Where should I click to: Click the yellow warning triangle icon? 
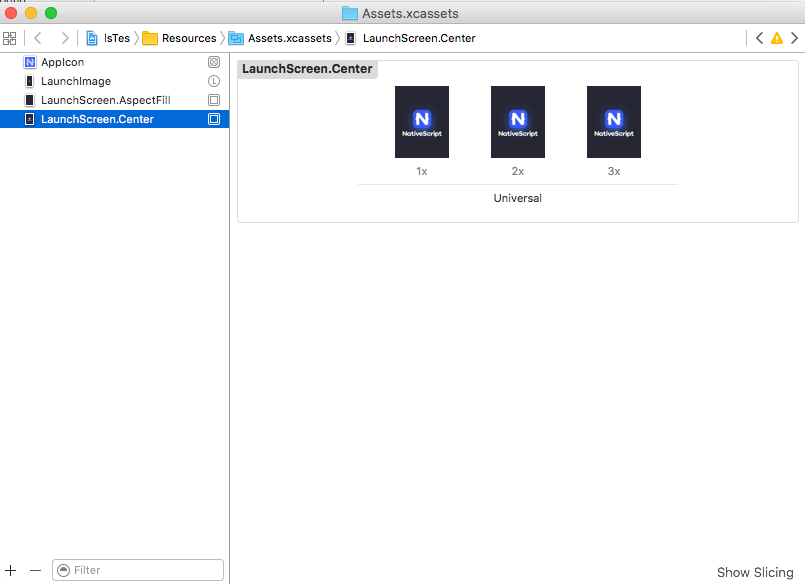[777, 38]
